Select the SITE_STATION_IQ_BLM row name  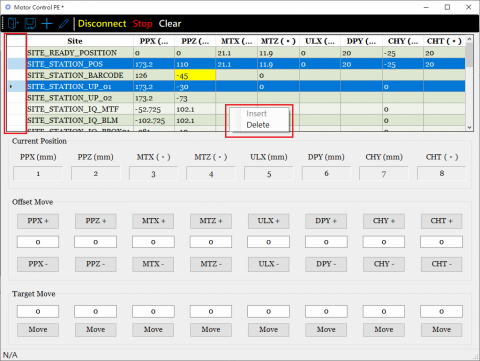[72, 120]
